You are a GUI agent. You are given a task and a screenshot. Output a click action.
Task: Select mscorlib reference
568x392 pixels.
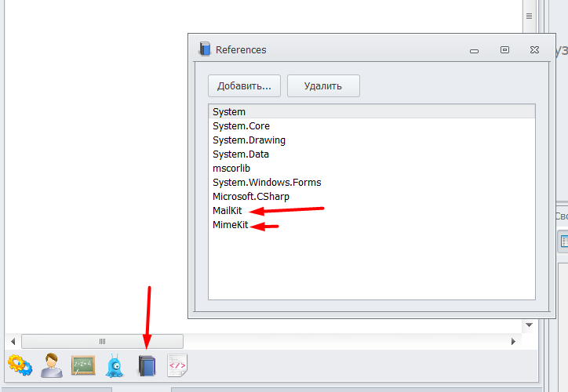point(372,169)
